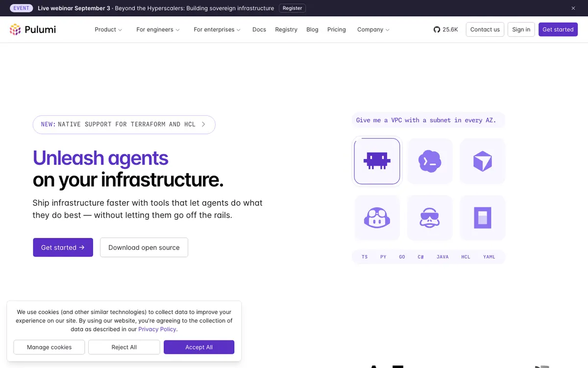588x368 pixels.
Task: Click Get started in the header
Action: [558, 29]
